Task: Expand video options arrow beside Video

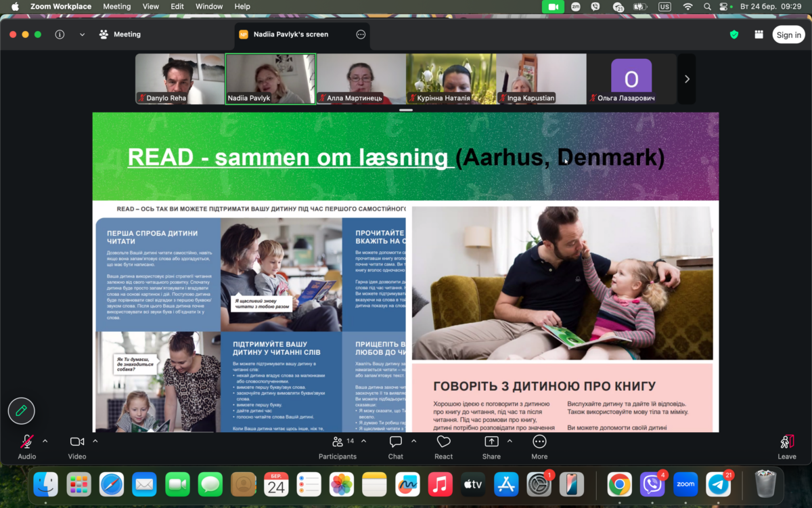Action: 95,441
